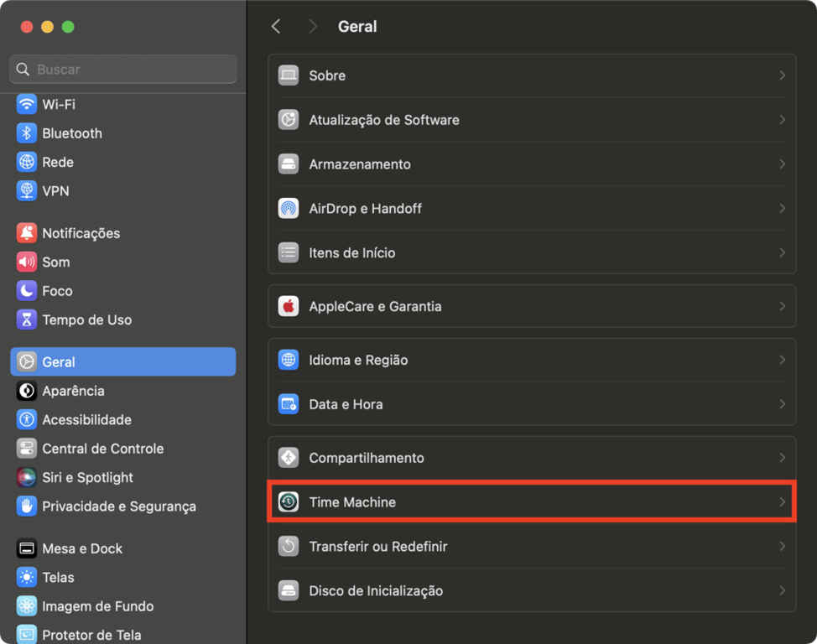The image size is (817, 644).
Task: Open Itens de Início via its chevron
Action: click(x=782, y=252)
